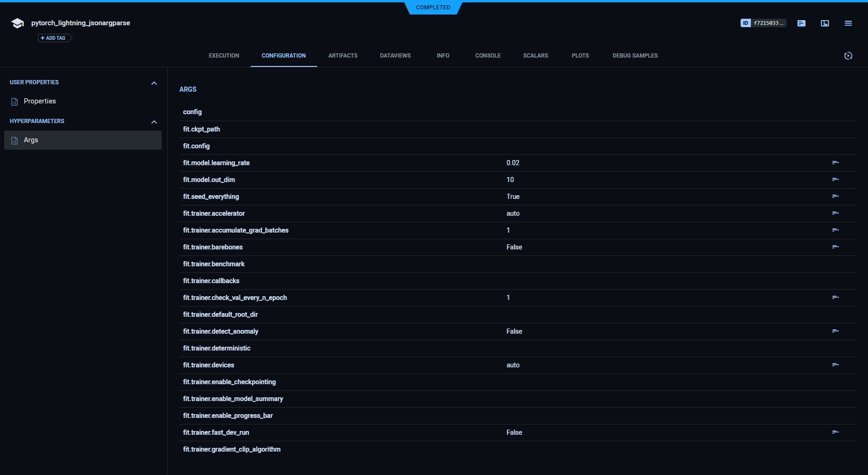Viewport: 868px width, 475px height.
Task: Click the flag icon beside fit.model.learning_rate
Action: [836, 162]
